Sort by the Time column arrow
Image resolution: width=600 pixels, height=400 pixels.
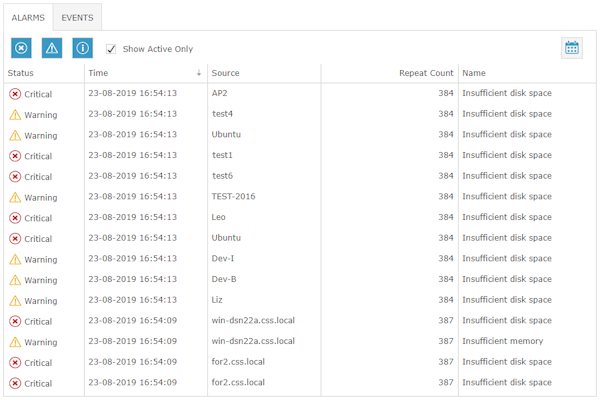[199, 73]
